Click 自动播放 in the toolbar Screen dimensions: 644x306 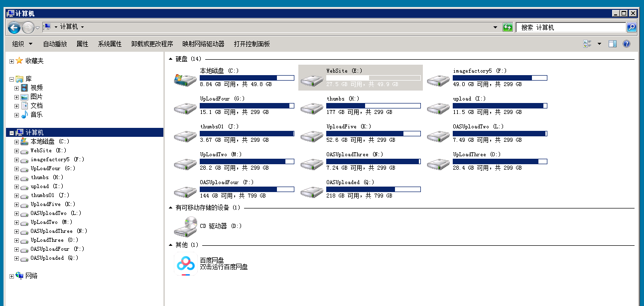(x=55, y=44)
